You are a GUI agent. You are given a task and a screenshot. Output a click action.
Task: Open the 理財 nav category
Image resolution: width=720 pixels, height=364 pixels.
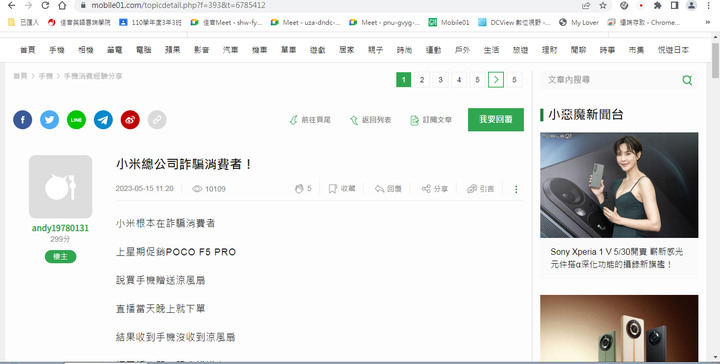click(549, 50)
